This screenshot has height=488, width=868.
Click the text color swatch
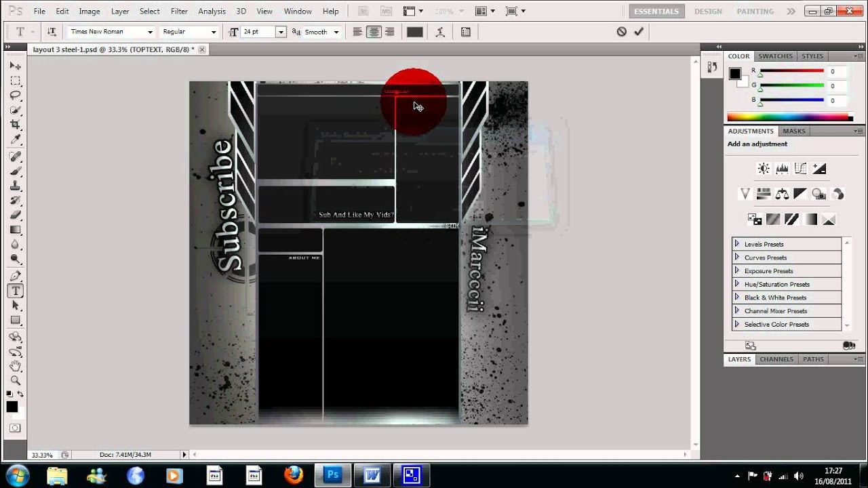click(x=415, y=32)
